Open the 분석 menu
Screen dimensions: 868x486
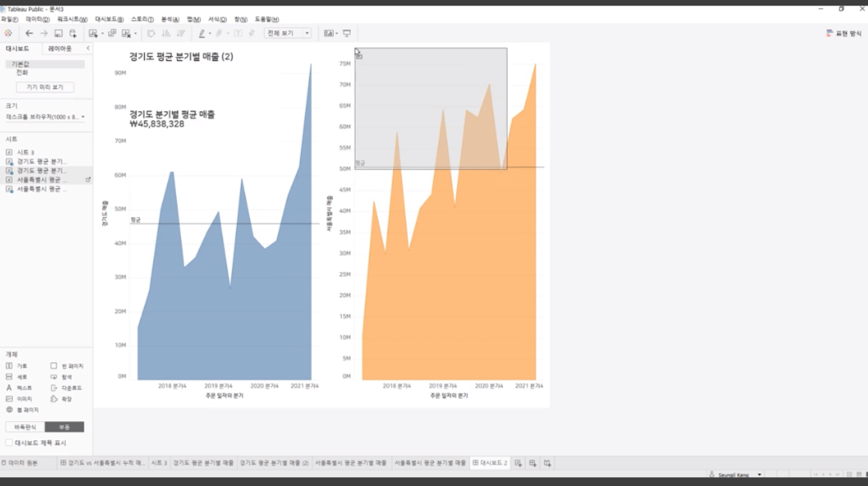point(170,19)
